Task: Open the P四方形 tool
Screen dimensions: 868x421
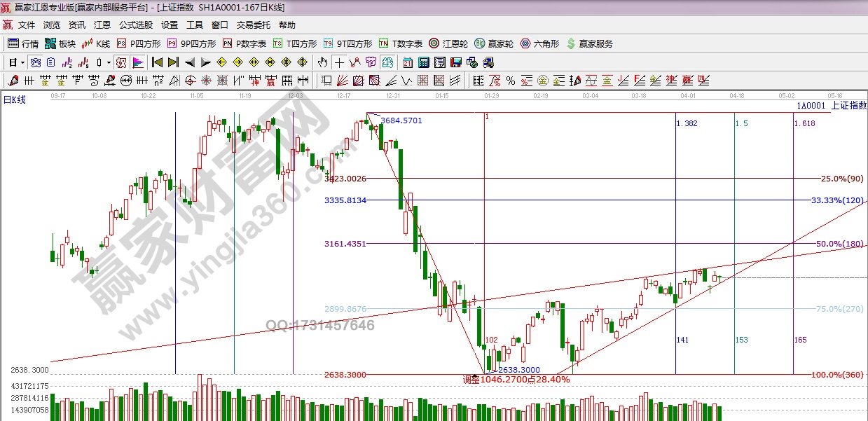Action: point(139,43)
